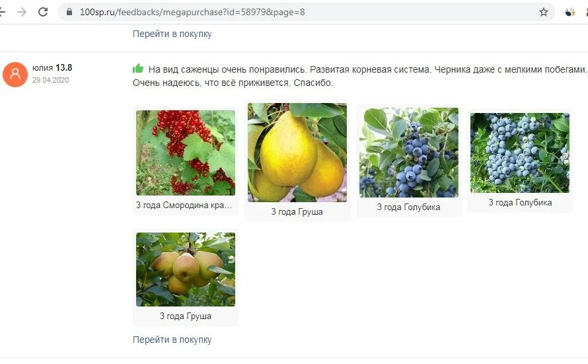588x364 pixels.
Task: Bookmark this page with the star icon
Action: point(543,12)
